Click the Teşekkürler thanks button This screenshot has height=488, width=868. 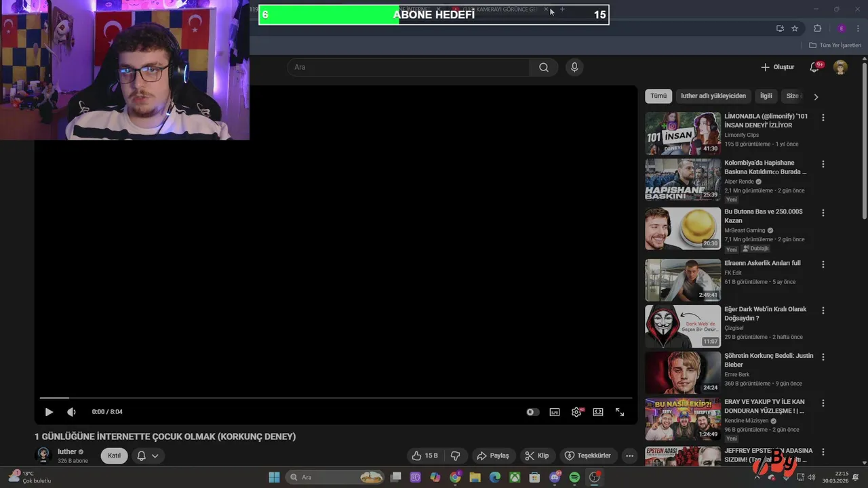pos(588,455)
